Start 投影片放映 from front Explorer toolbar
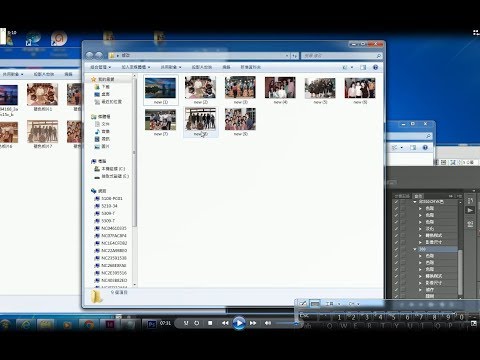 [202, 67]
